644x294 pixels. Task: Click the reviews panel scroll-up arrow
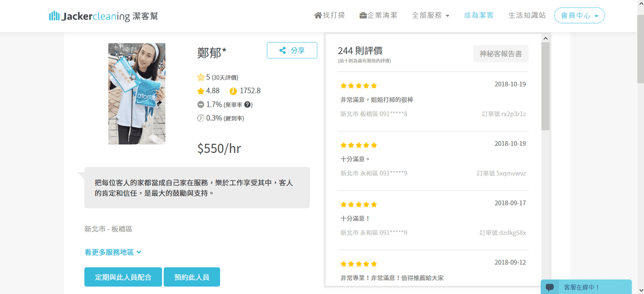[x=545, y=38]
